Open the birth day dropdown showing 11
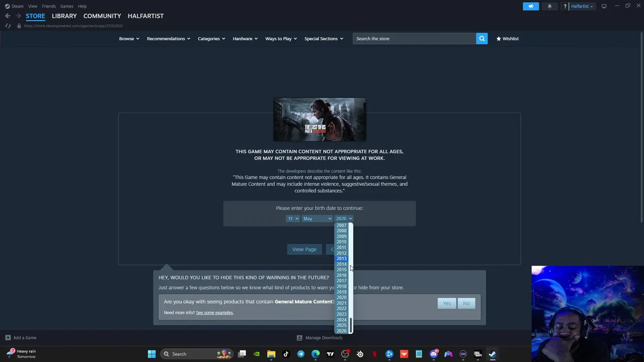This screenshot has width=644, height=362. tap(292, 219)
